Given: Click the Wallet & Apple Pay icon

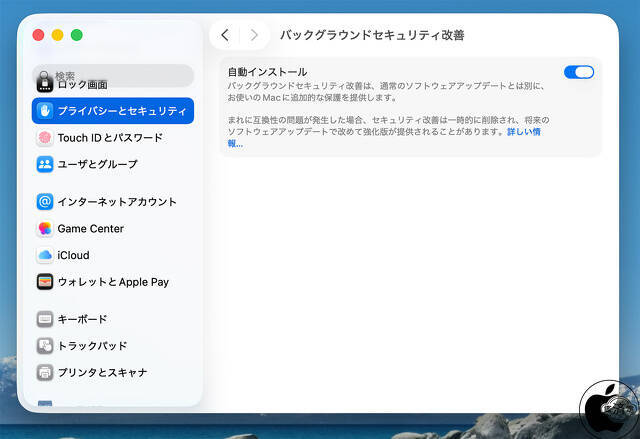Looking at the screenshot, I should tap(45, 282).
